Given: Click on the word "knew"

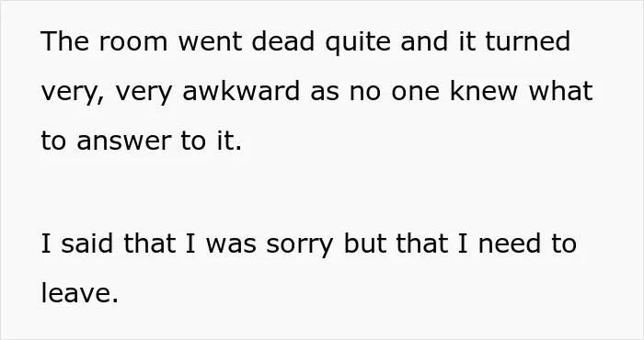Looking at the screenshot, I should pyautogui.click(x=483, y=91).
